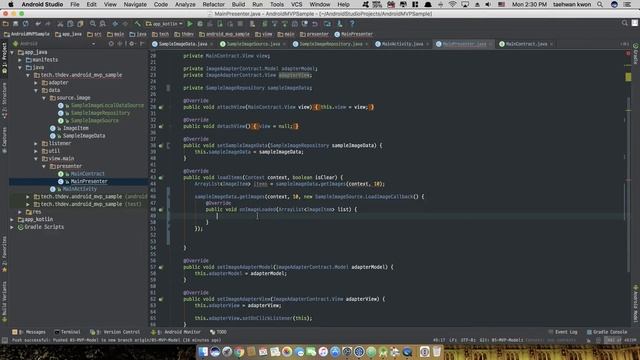Open the Refactor menu

click(x=213, y=4)
